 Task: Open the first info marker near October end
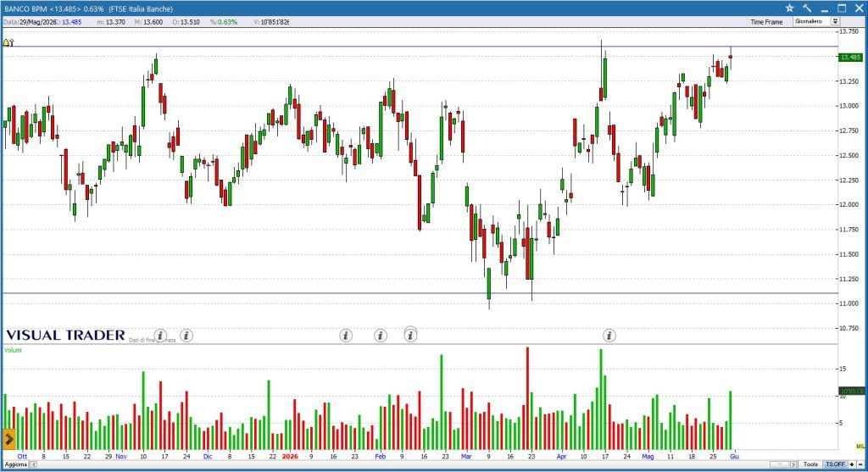[x=160, y=336]
